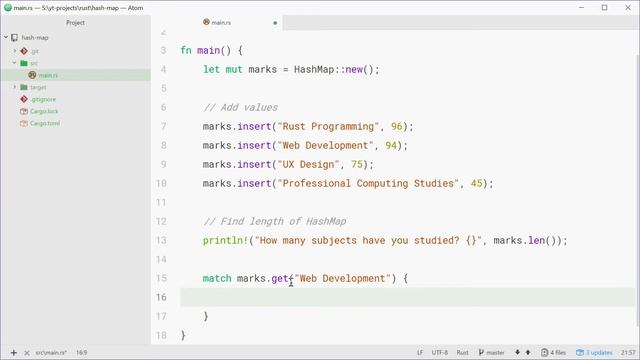Screen dimensions: 640x360
Task: Click the Atom icon in title bar
Action: pos(8,7)
